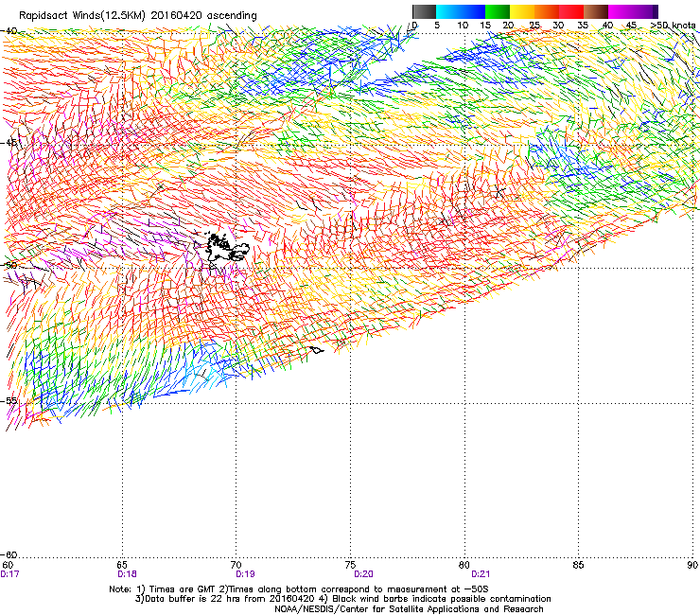Select the yellow 20-25 knots legend swatch

point(522,11)
